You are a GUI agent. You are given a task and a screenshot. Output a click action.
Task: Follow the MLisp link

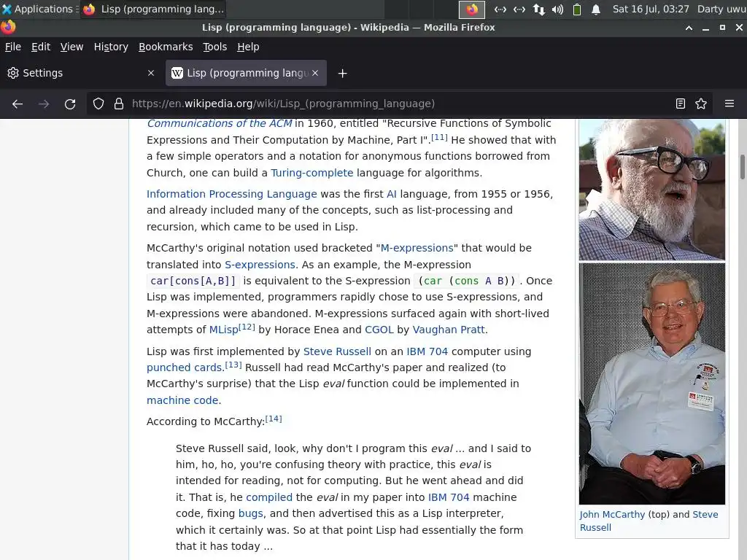pos(223,330)
